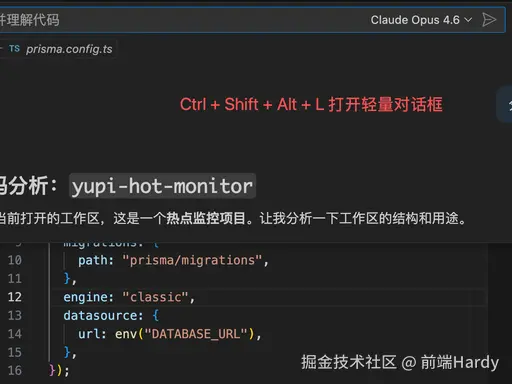Click line number 12 in the gutter
The image size is (512, 384).
pyautogui.click(x=15, y=297)
